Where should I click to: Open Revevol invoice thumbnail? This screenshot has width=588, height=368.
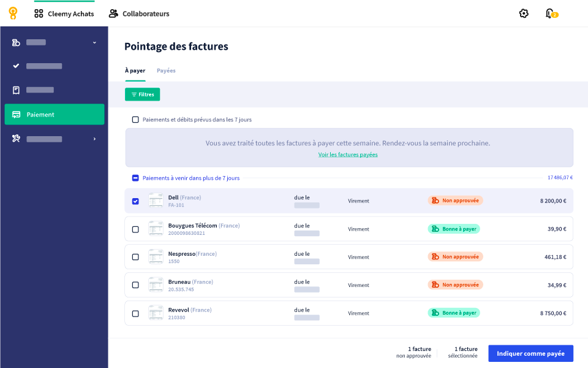pos(156,313)
